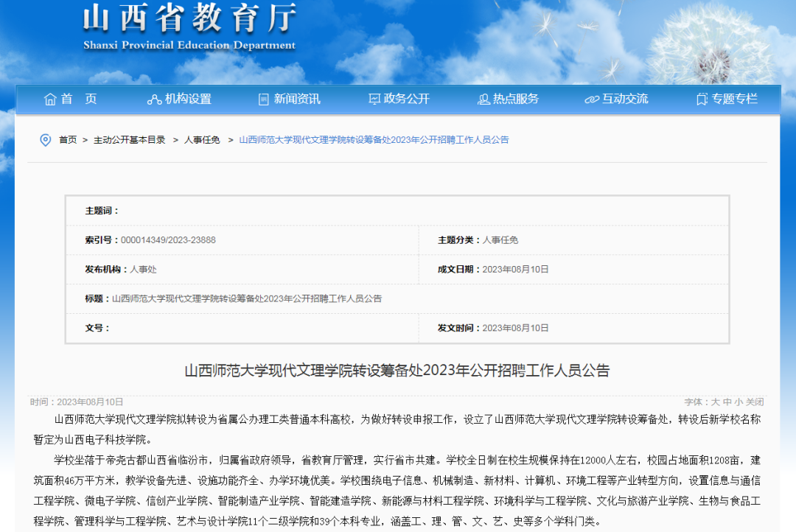
Task: Open 人事任免 breadcrumb link
Action: [202, 140]
